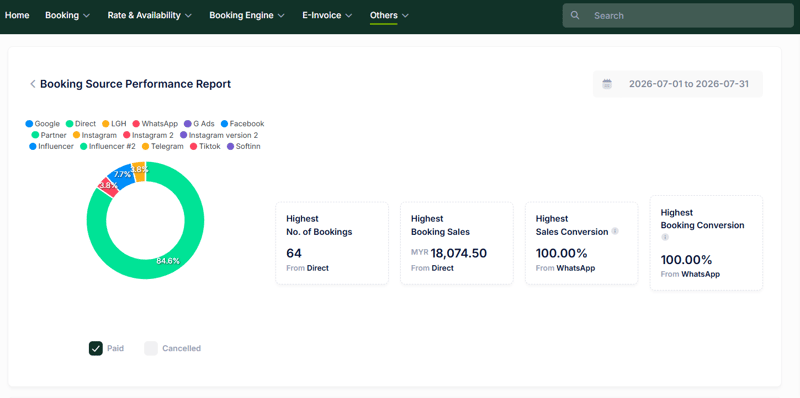
Task: Click info icon under Booking Conversion
Action: click(665, 237)
